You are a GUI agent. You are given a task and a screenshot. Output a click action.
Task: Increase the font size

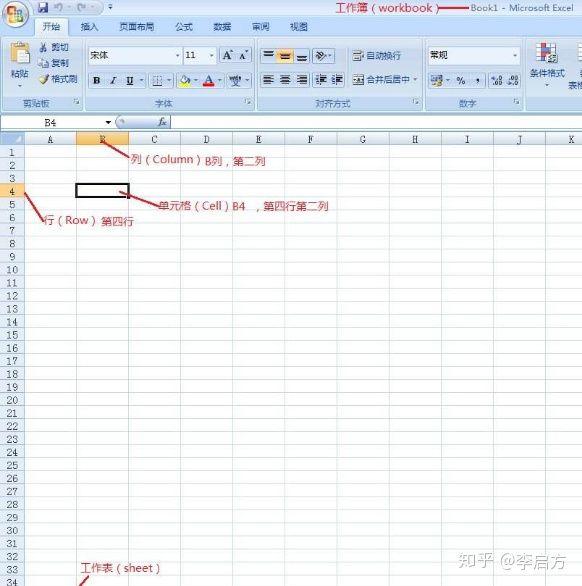[x=227, y=55]
